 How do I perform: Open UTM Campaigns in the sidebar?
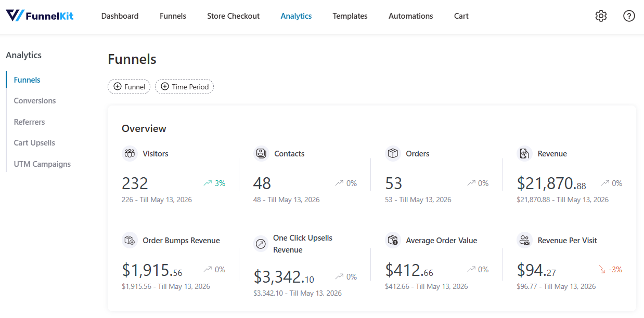(x=42, y=164)
